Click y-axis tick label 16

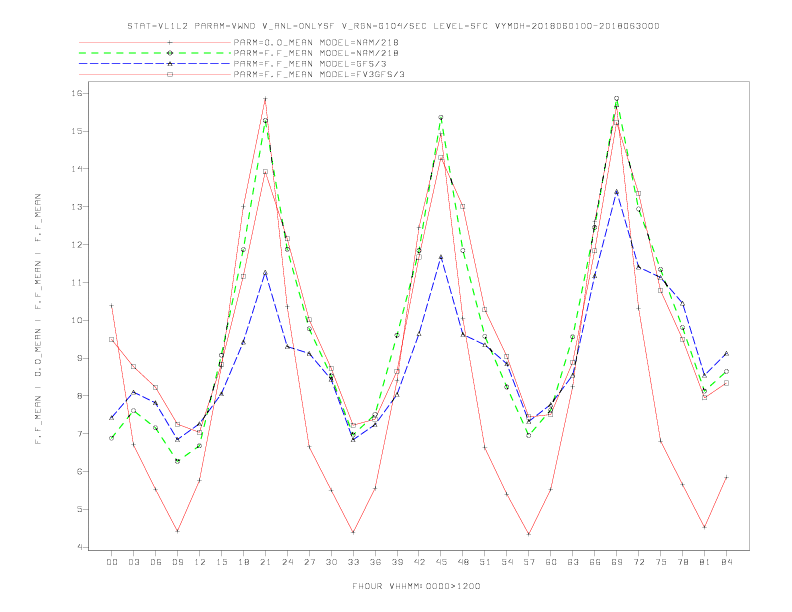click(x=79, y=93)
